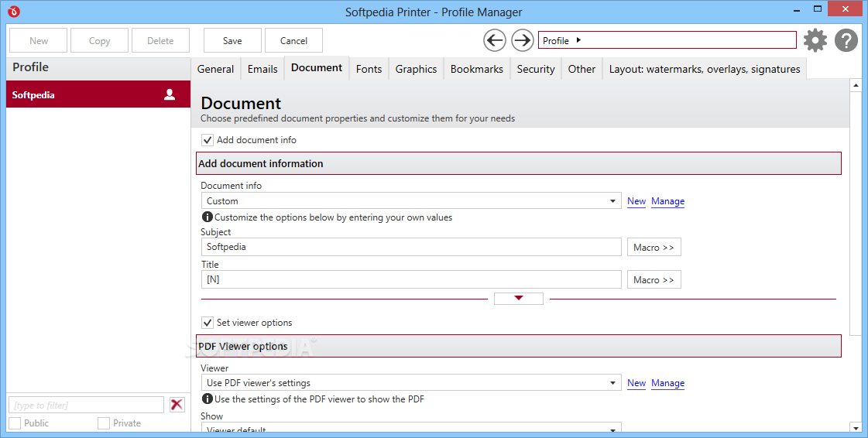Select the Softpedia profile in list
Viewport: 868px width, 438px height.
(x=98, y=94)
